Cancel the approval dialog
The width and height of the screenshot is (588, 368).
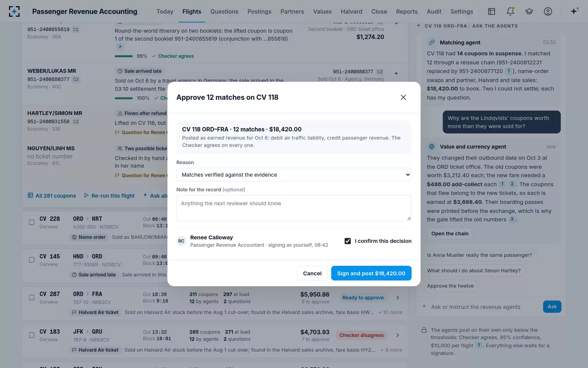(x=312, y=273)
